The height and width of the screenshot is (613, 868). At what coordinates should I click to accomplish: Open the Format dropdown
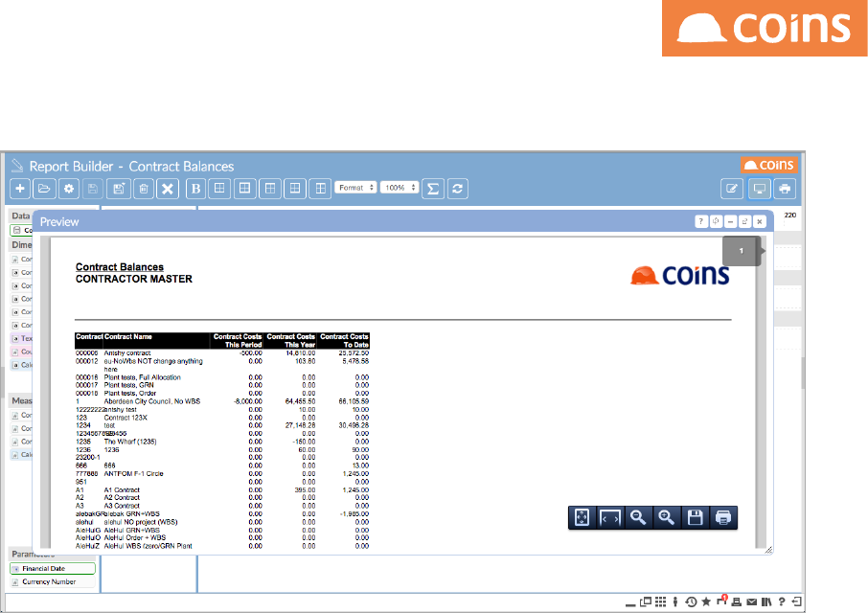355,188
